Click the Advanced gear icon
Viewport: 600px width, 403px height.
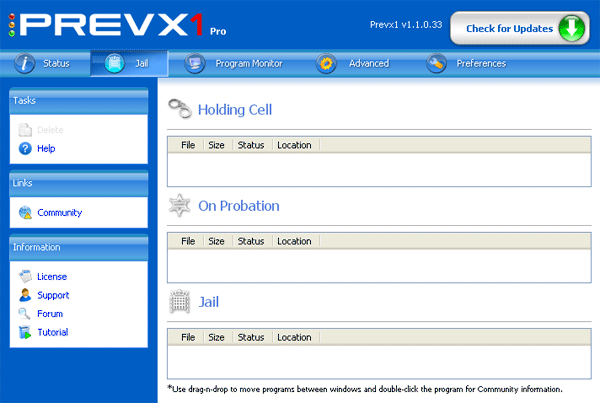tap(326, 63)
